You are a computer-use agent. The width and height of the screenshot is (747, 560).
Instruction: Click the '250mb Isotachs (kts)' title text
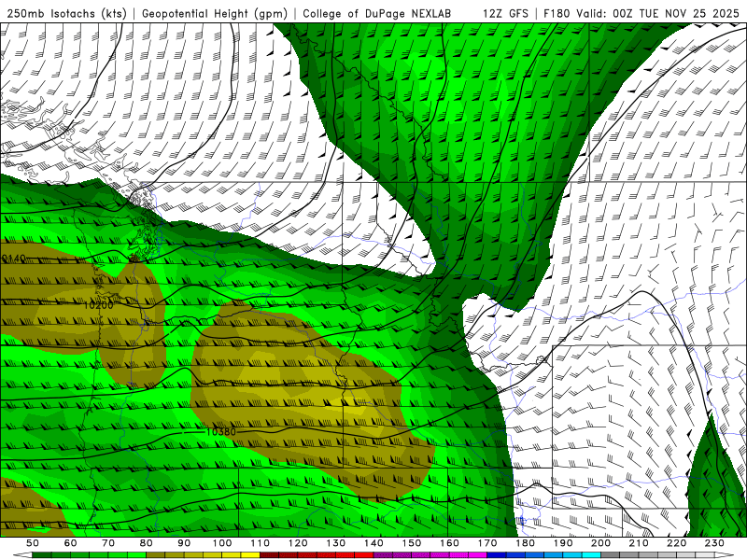66,13
